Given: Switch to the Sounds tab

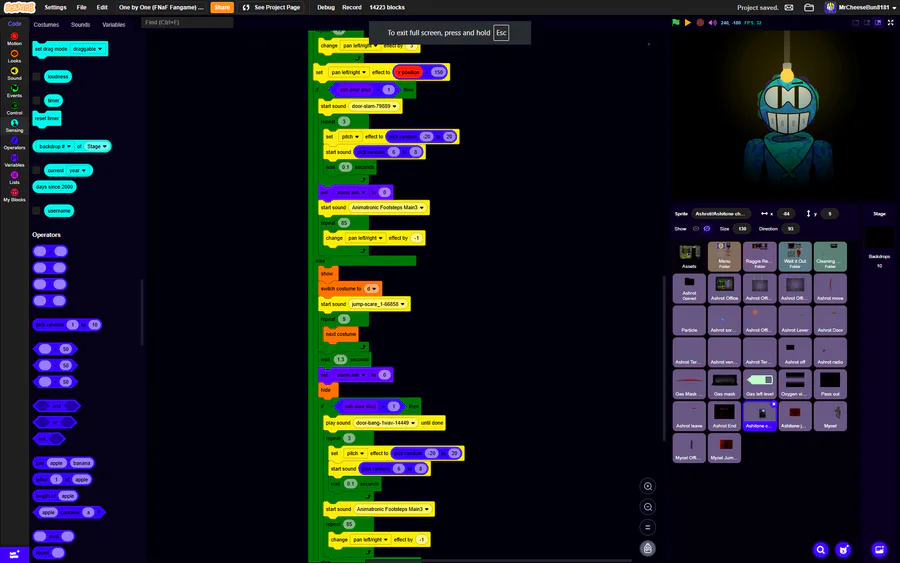Looking at the screenshot, I should pyautogui.click(x=80, y=25).
